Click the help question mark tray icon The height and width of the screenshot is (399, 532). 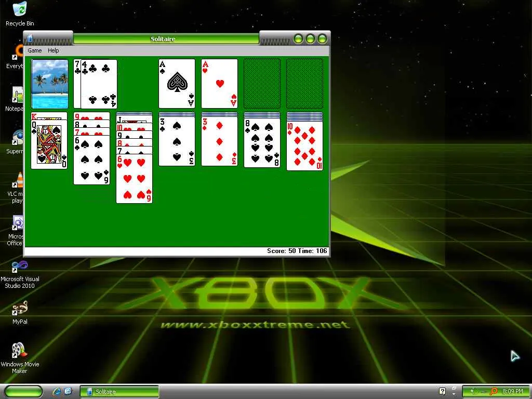point(443,392)
